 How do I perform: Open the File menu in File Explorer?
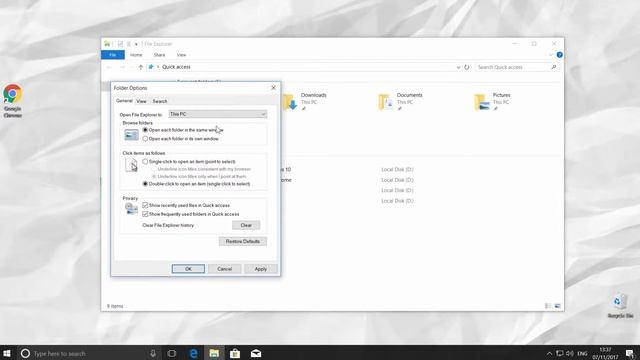point(113,55)
